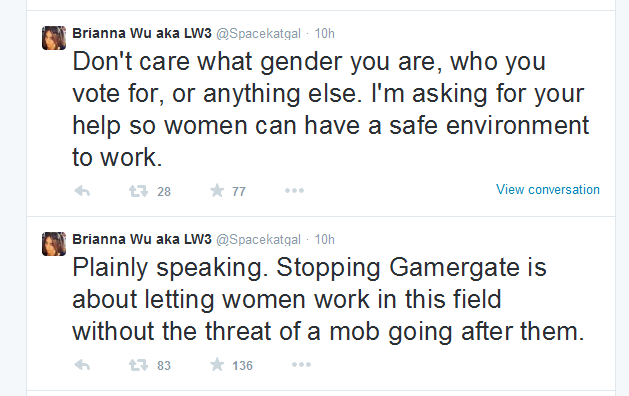
Task: Click the favorite count 136
Action: (242, 366)
